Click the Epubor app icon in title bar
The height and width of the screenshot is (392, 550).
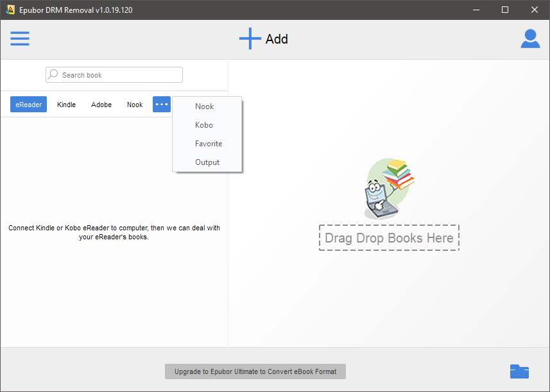click(x=10, y=10)
